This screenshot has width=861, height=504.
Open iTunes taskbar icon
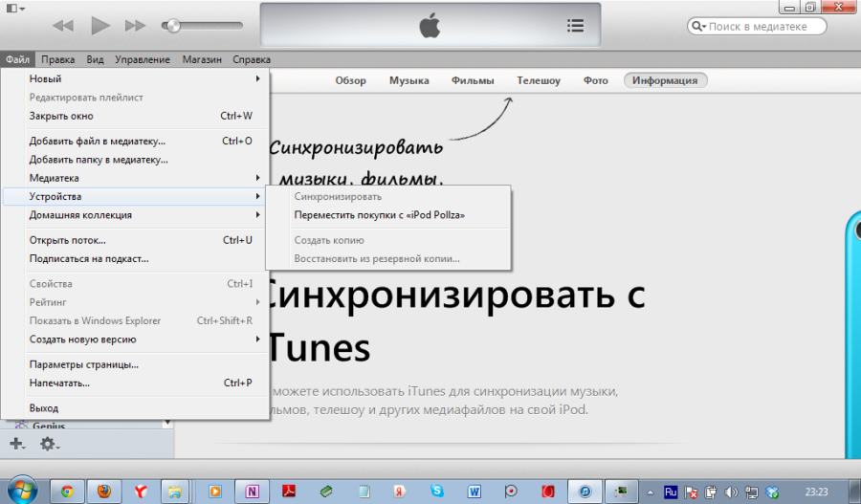click(x=585, y=492)
